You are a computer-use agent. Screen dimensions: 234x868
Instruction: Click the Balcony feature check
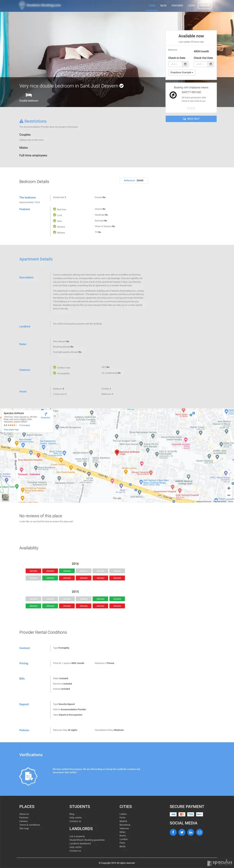(x=55, y=232)
